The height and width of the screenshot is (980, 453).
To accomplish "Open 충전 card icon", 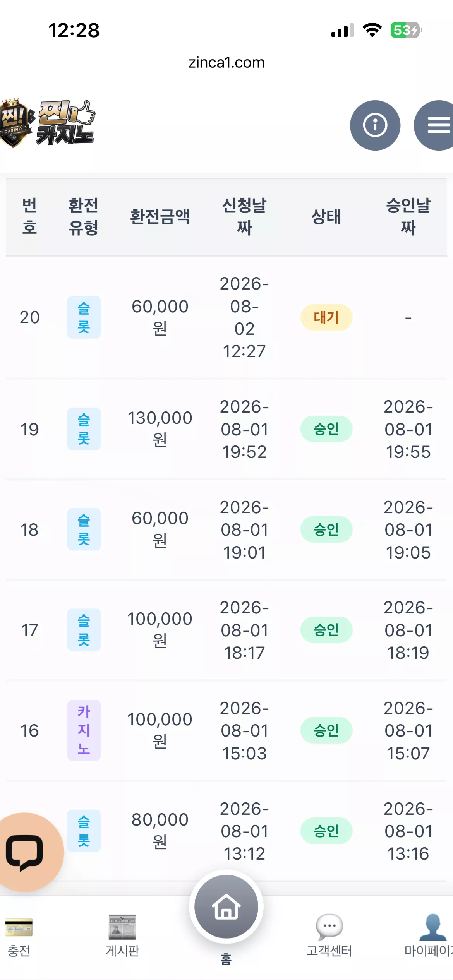I will (x=19, y=927).
